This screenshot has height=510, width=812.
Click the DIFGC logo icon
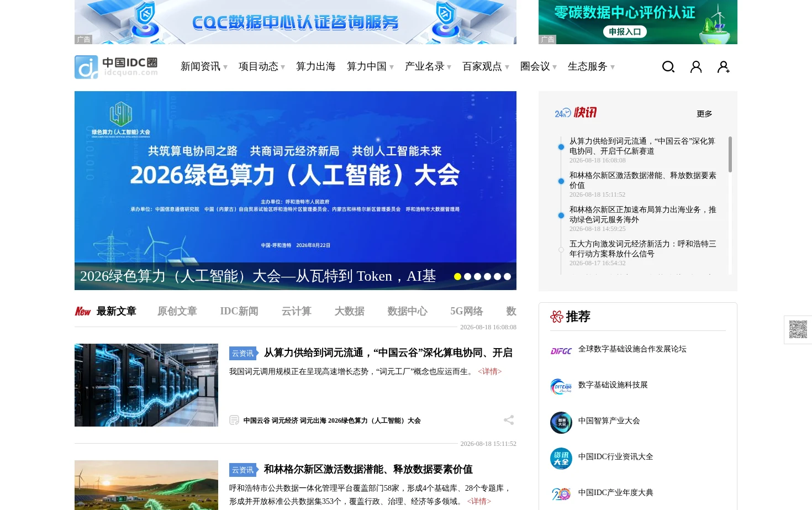point(561,351)
